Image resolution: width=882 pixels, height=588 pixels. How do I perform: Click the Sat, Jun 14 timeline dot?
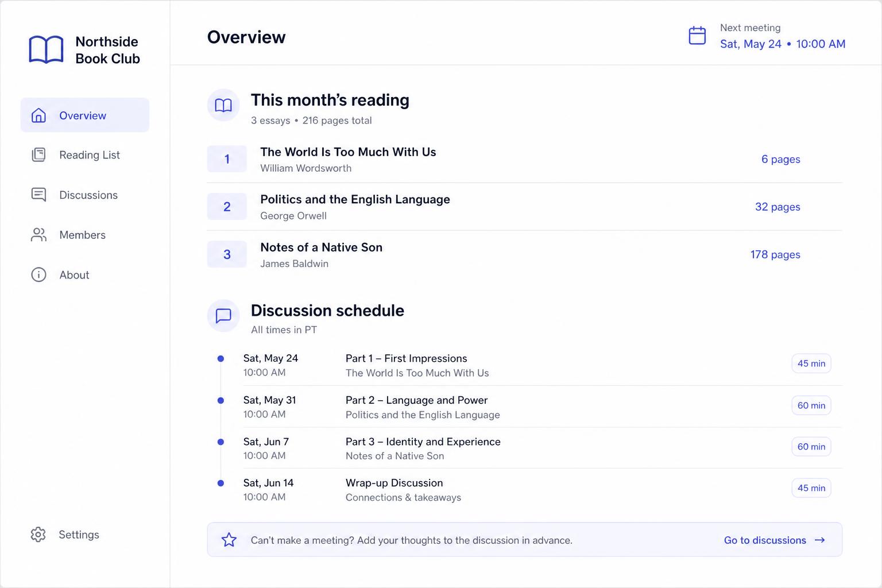[220, 483]
